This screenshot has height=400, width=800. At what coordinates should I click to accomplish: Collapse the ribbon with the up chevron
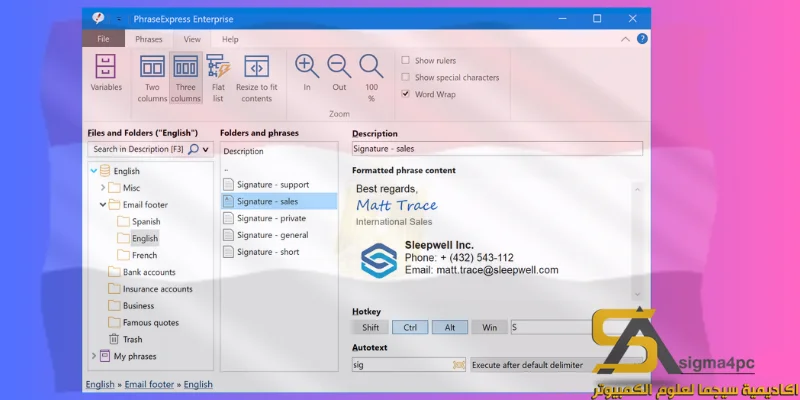(x=626, y=39)
